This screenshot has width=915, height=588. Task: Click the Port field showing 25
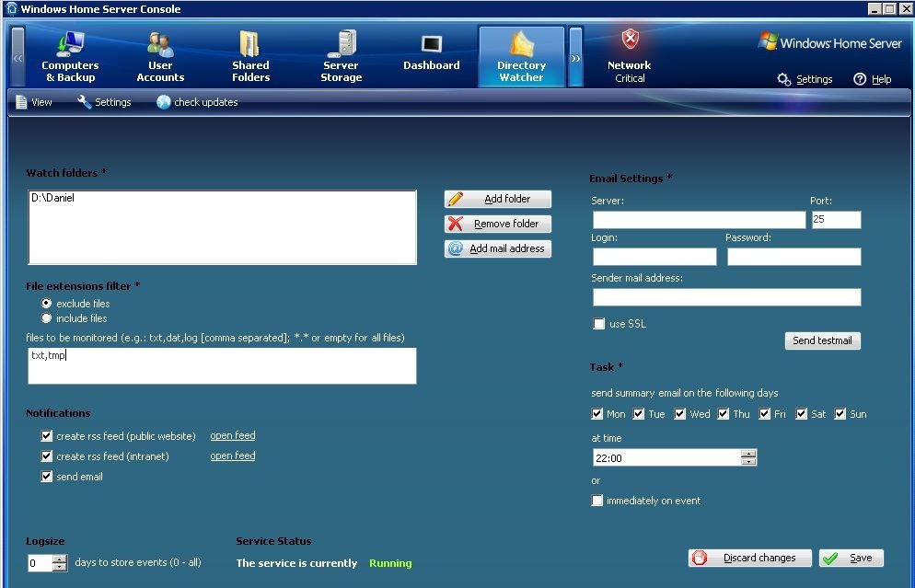pos(836,220)
